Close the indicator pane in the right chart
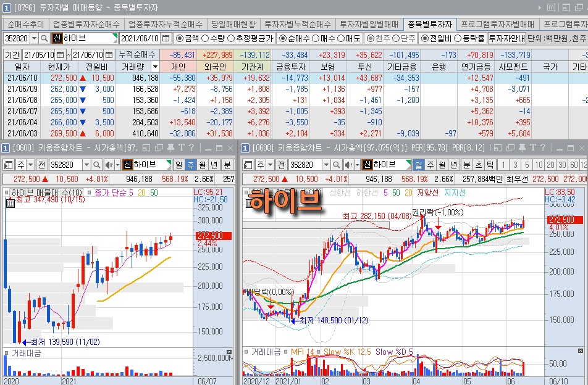Image resolution: width=588 pixels, height=385 pixels. click(581, 351)
